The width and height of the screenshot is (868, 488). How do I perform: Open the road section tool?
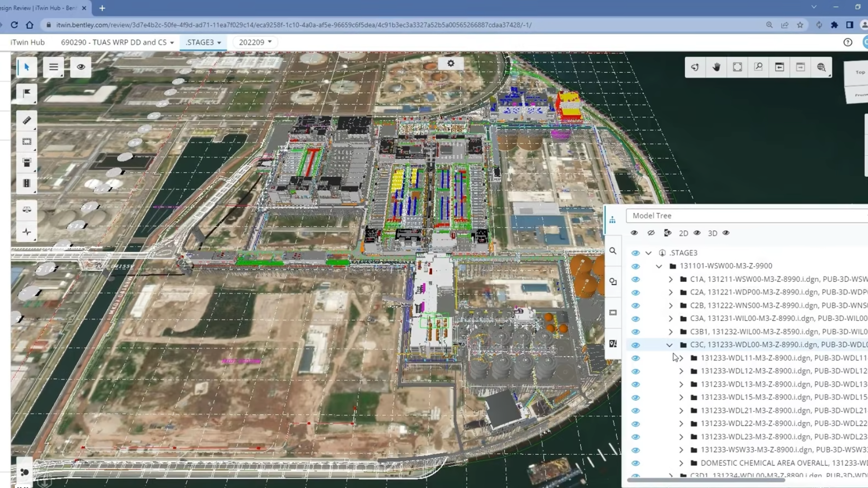point(27,183)
